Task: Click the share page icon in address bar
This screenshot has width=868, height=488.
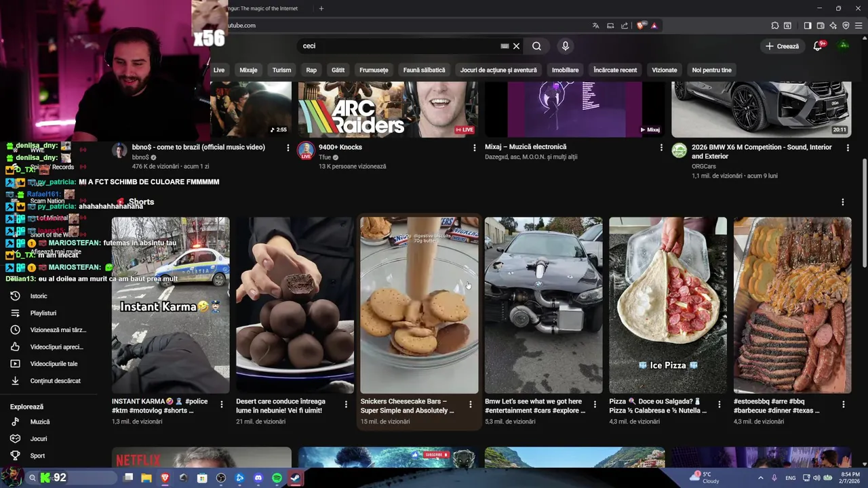Action: [625, 26]
